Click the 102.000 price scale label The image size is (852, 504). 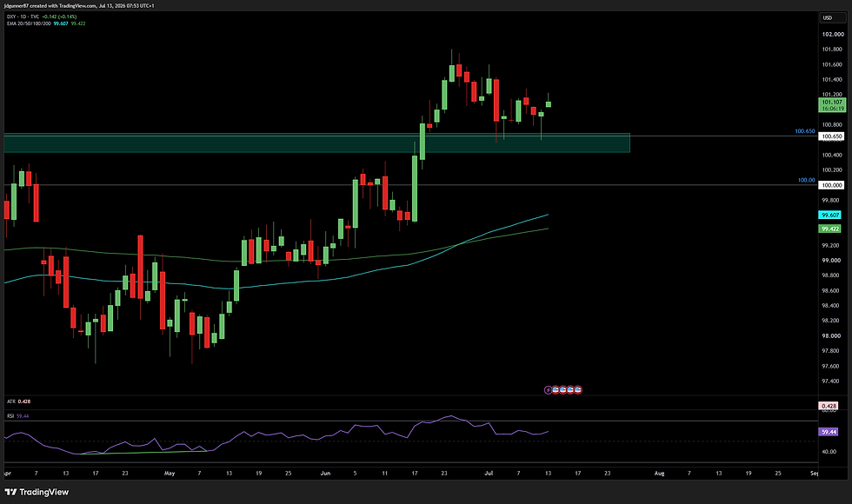pyautogui.click(x=832, y=34)
